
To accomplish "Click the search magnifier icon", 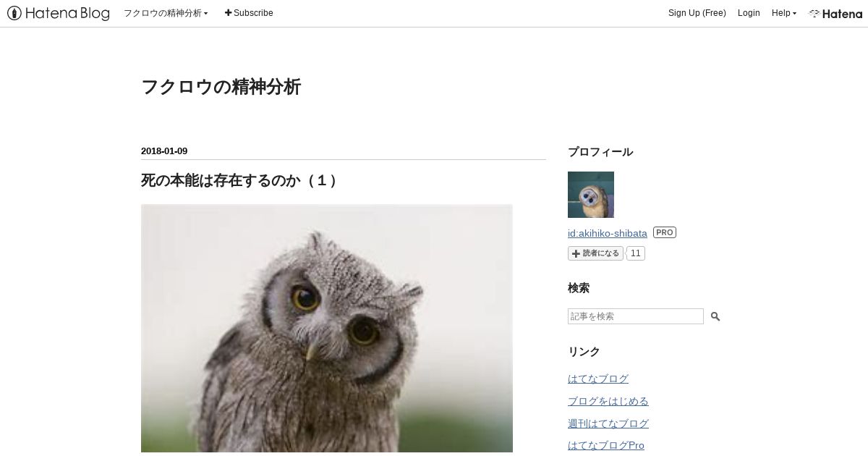I will [715, 316].
